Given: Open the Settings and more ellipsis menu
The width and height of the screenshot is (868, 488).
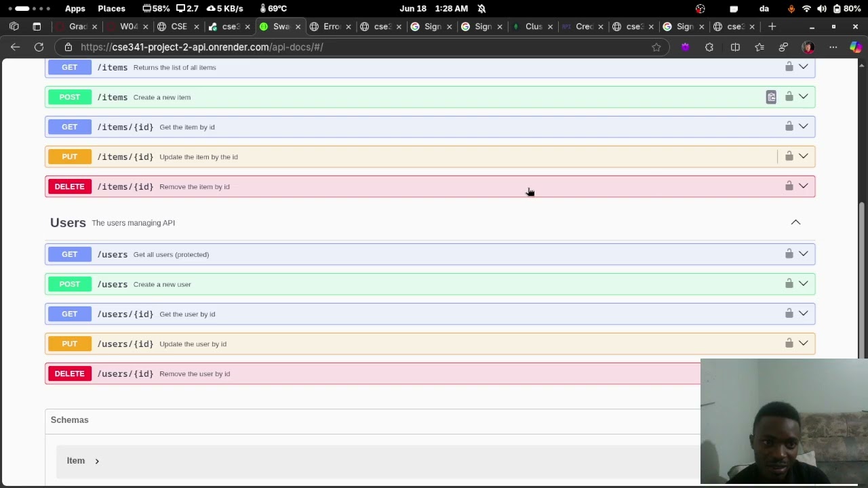Looking at the screenshot, I should (x=833, y=47).
